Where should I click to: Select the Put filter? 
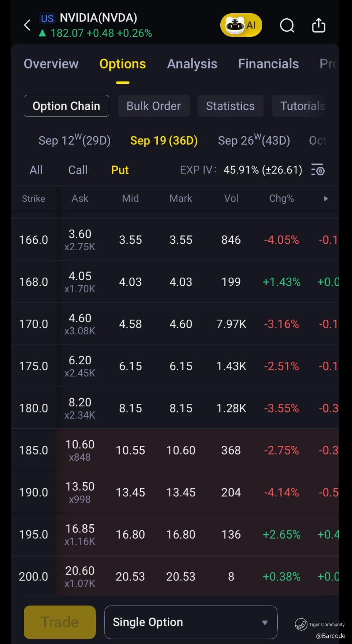coord(120,170)
